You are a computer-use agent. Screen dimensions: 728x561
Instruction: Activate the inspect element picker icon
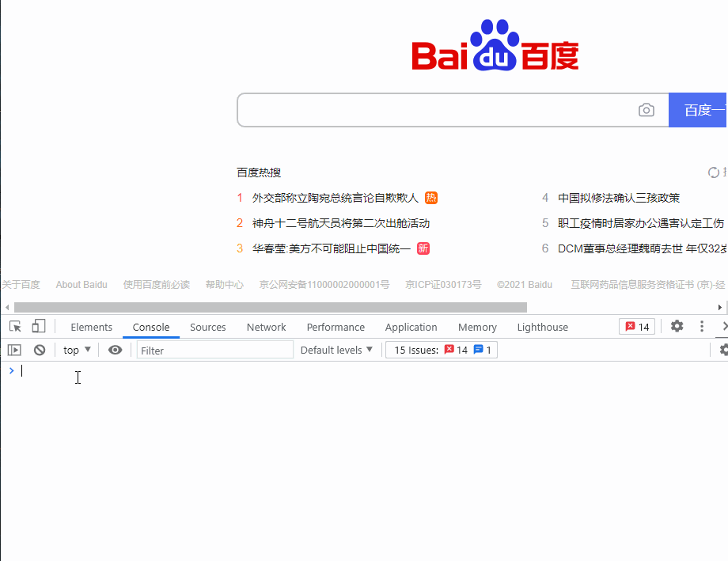coord(15,327)
